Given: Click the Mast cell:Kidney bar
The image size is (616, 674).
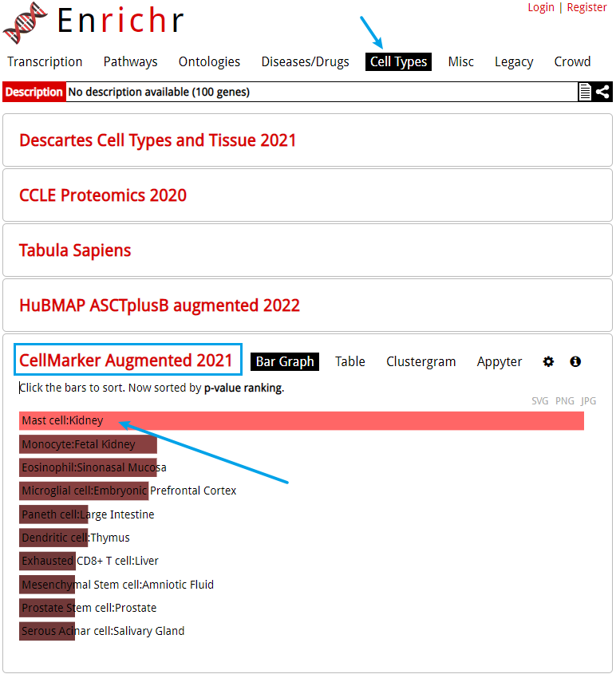Looking at the screenshot, I should pyautogui.click(x=302, y=420).
